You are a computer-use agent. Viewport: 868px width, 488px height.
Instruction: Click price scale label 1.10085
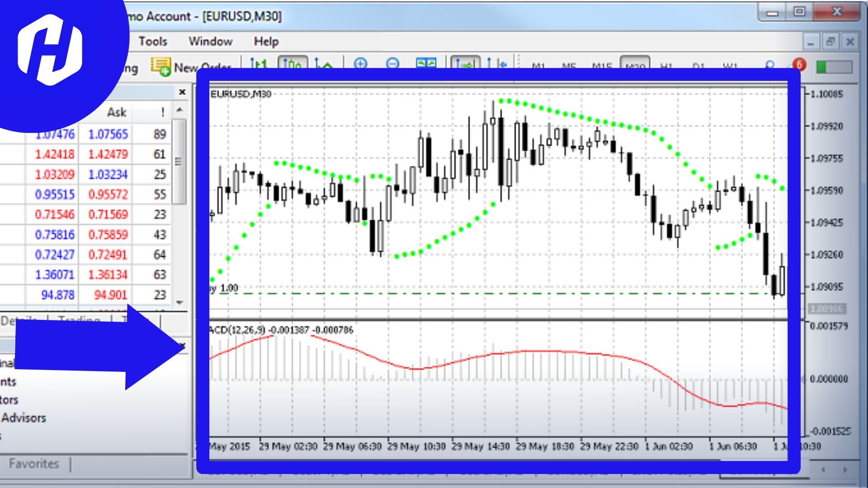click(827, 94)
